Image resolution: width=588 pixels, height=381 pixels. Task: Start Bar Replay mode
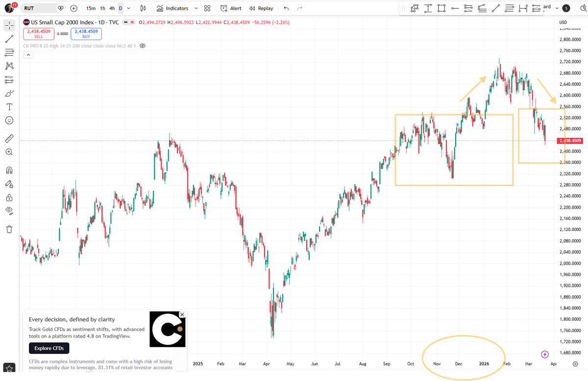click(x=261, y=8)
